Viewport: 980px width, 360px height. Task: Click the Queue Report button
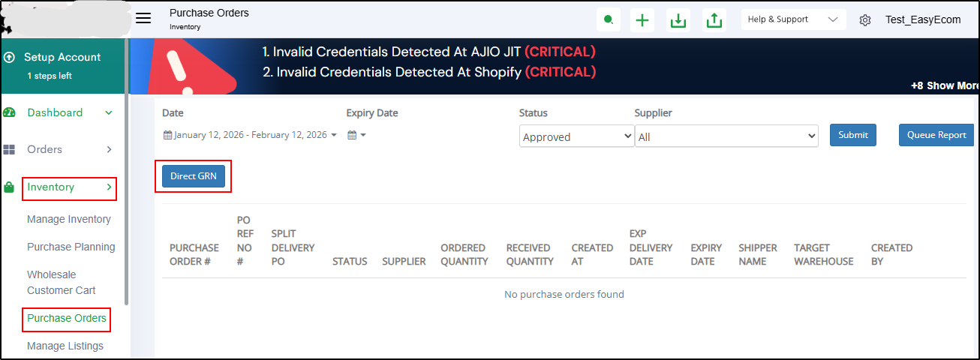coord(936,135)
